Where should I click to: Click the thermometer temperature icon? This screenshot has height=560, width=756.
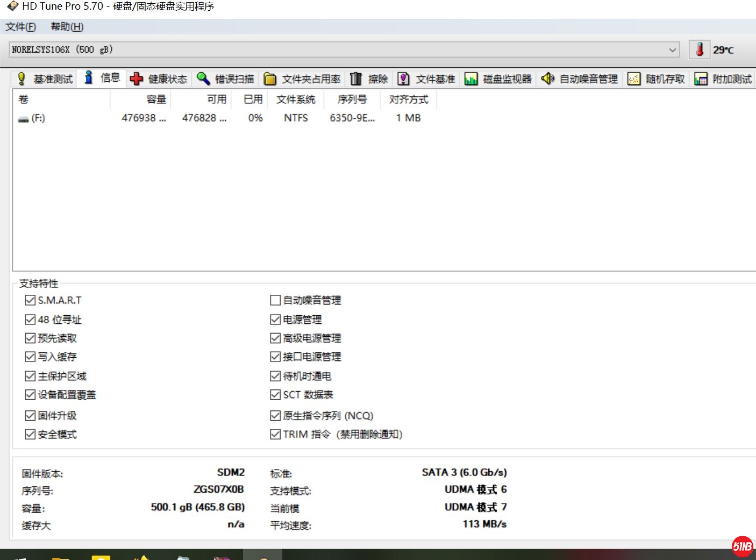coord(700,49)
